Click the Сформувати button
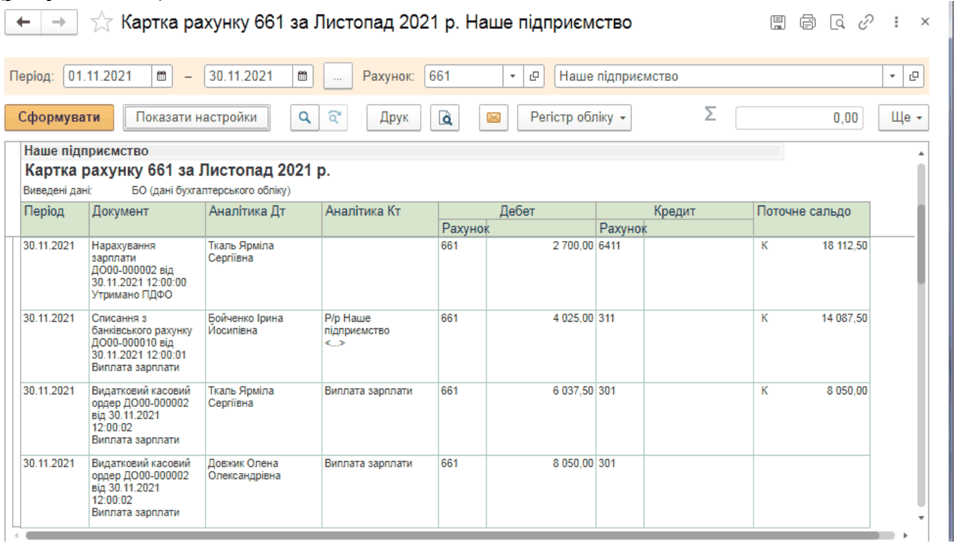This screenshot has height=542, width=954. [59, 117]
